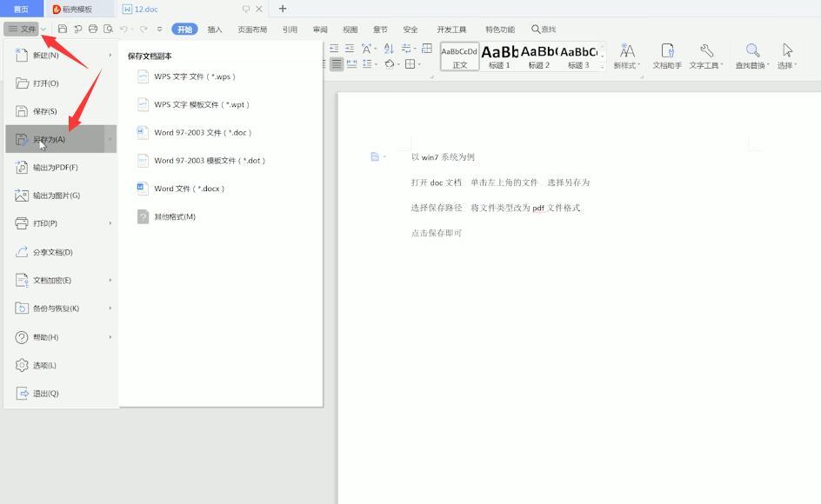821x504 pixels.
Task: Choose 退出(Q) to exit the app
Action: [61, 393]
